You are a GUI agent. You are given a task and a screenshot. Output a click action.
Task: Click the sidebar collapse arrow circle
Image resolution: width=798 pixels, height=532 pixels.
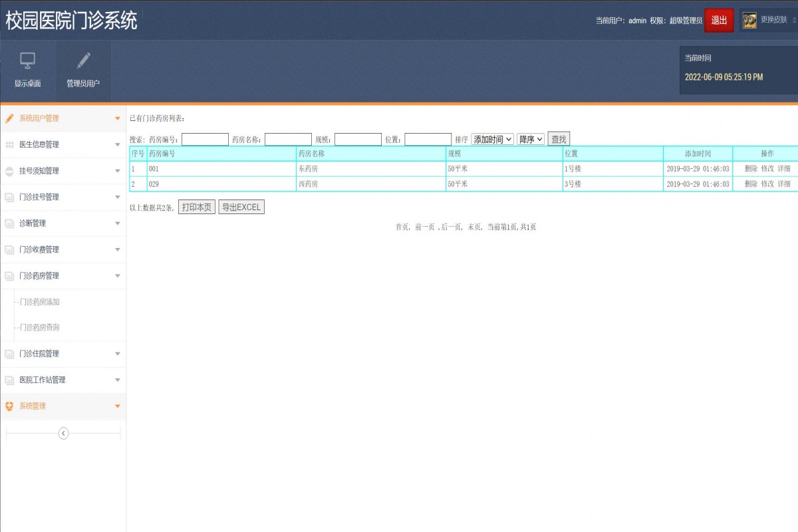(x=63, y=434)
